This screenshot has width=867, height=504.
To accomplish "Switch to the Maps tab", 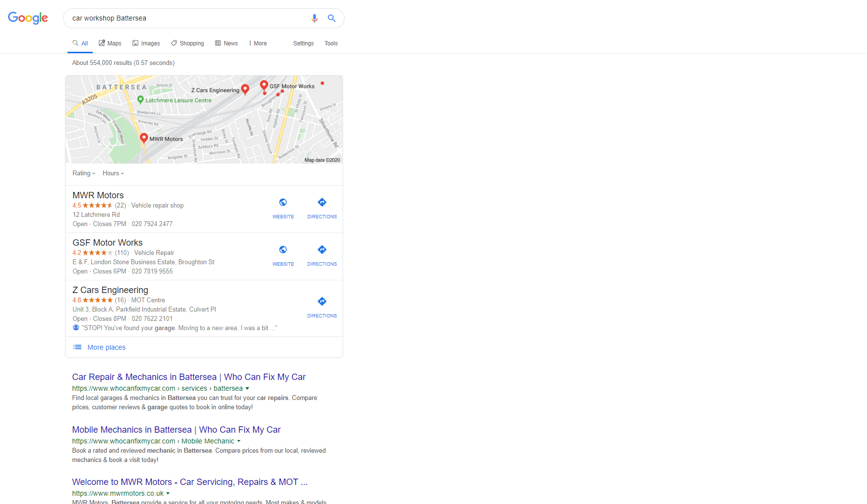I will (x=110, y=43).
